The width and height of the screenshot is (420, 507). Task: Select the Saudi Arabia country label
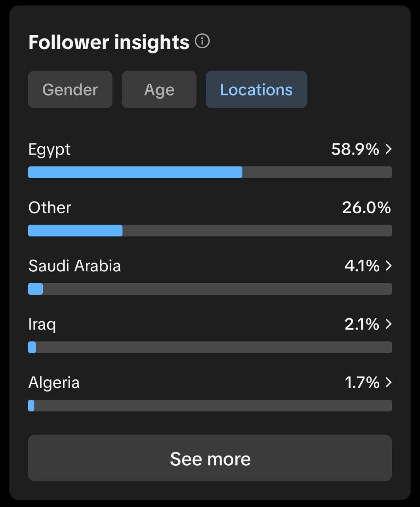point(74,266)
